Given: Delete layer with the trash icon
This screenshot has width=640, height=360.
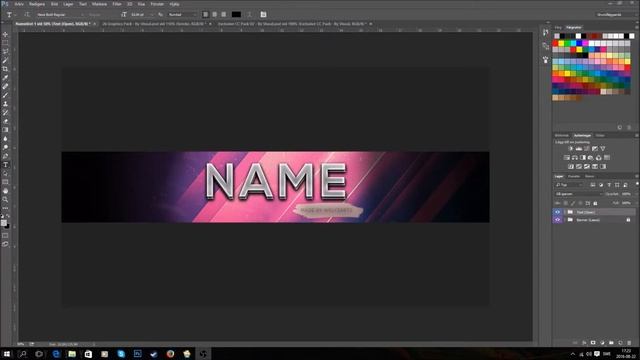Looking at the screenshot, I should point(629,342).
